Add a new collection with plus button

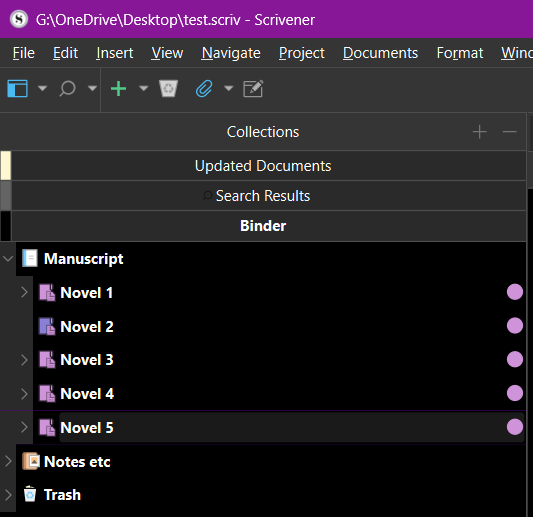480,132
